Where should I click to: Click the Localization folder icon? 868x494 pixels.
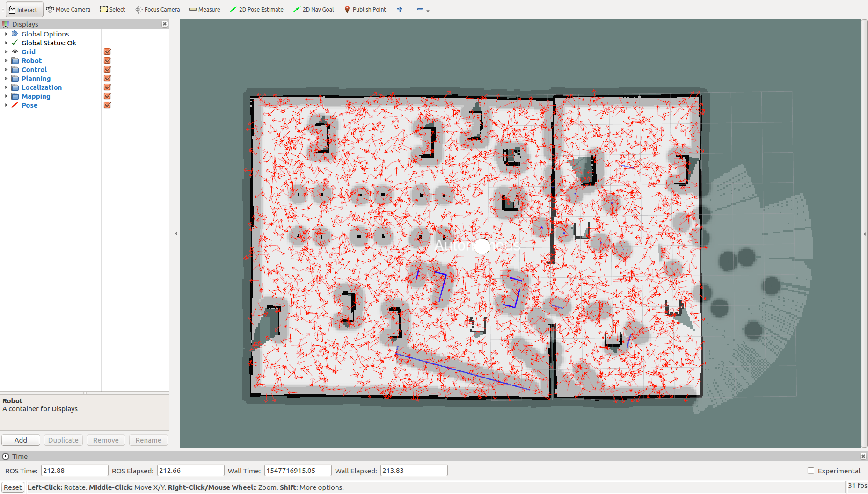(15, 87)
